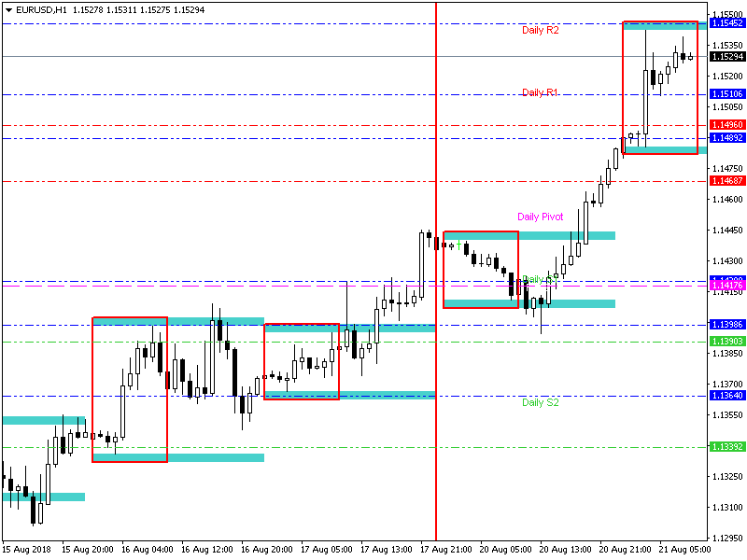Click the green 1.13903 price tag
747x560 pixels.
click(x=727, y=342)
